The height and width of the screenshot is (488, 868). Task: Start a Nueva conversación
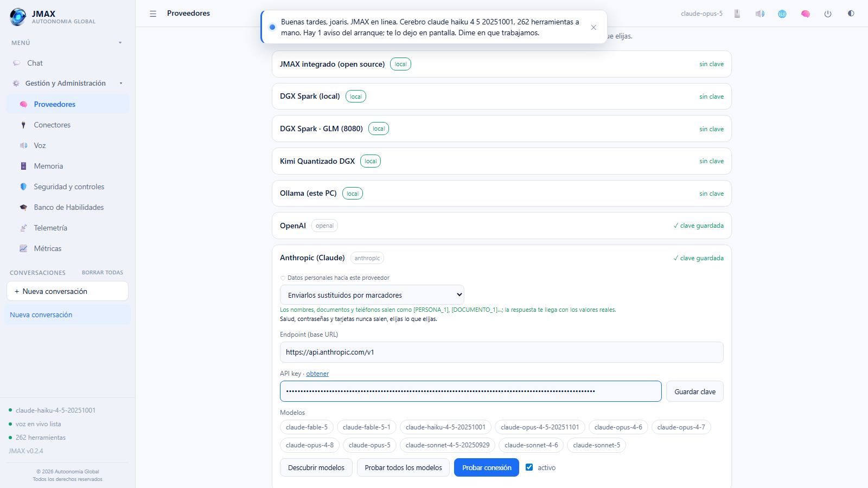tap(67, 291)
